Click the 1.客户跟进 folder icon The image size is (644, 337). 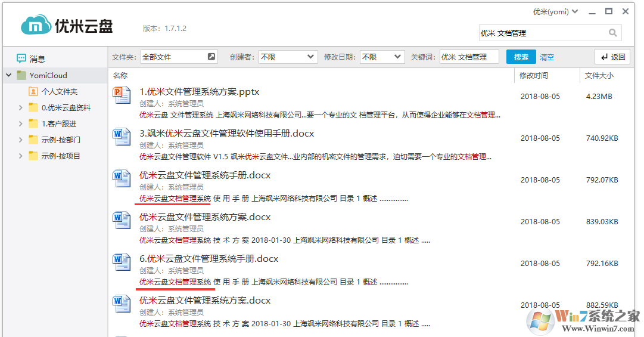point(33,123)
